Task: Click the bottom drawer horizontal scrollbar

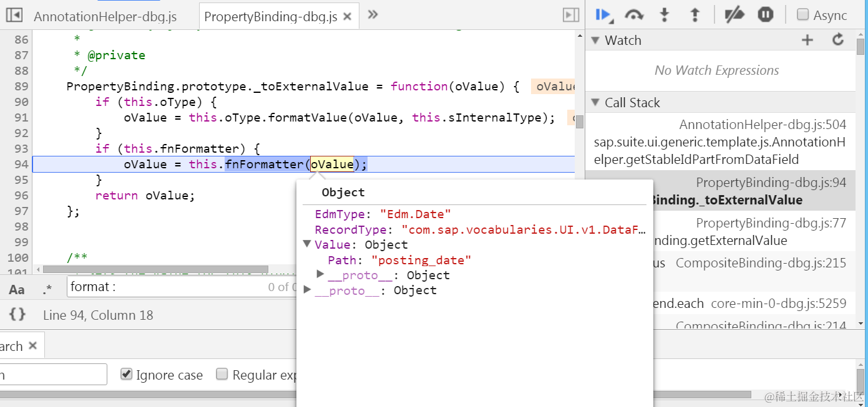Action: click(376, 394)
